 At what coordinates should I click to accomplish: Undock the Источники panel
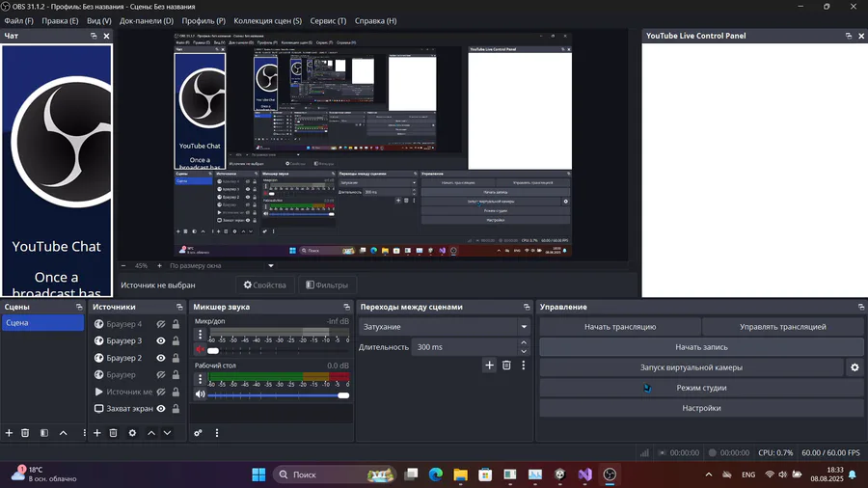(x=179, y=307)
